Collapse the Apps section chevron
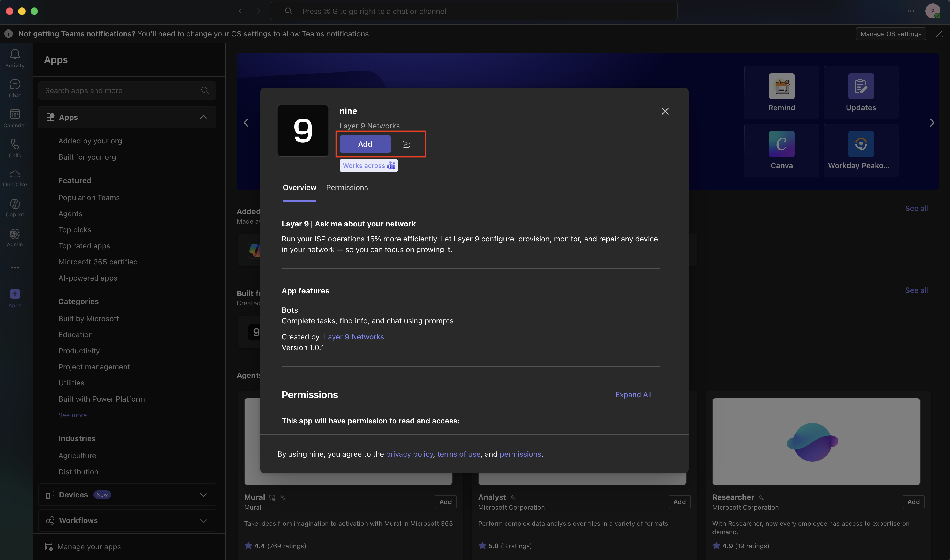This screenshot has height=560, width=950. coord(203,117)
